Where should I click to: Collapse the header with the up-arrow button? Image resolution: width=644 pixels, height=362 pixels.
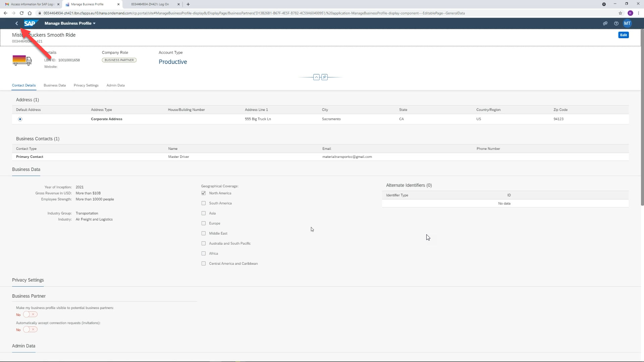coord(316,77)
